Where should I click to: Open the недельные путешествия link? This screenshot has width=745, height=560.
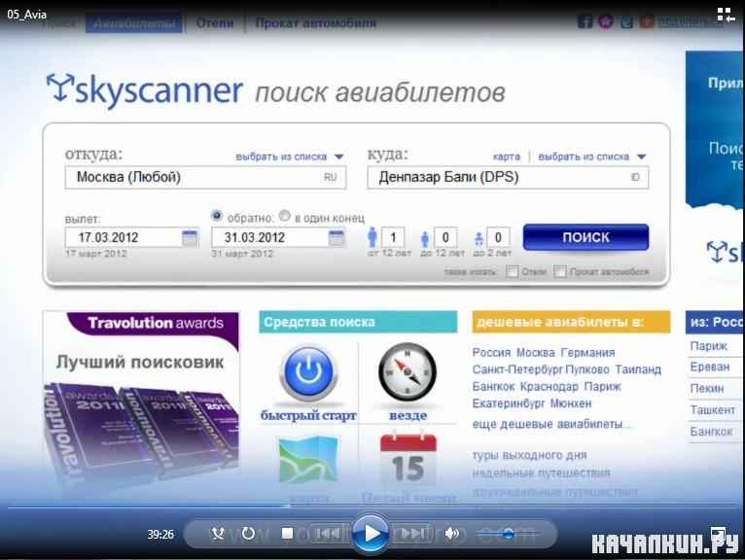coord(541,472)
